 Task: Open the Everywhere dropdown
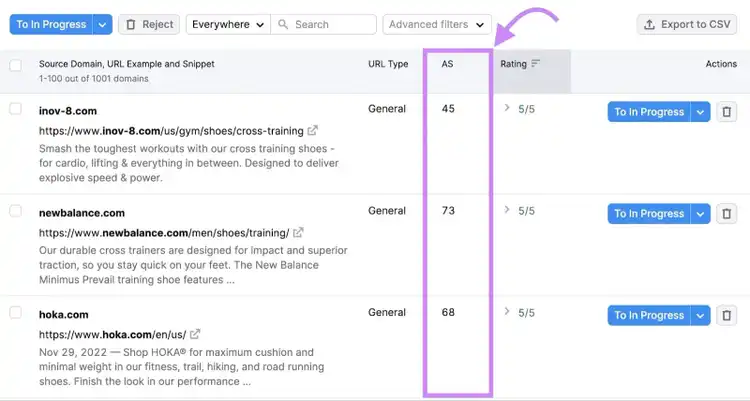point(228,24)
